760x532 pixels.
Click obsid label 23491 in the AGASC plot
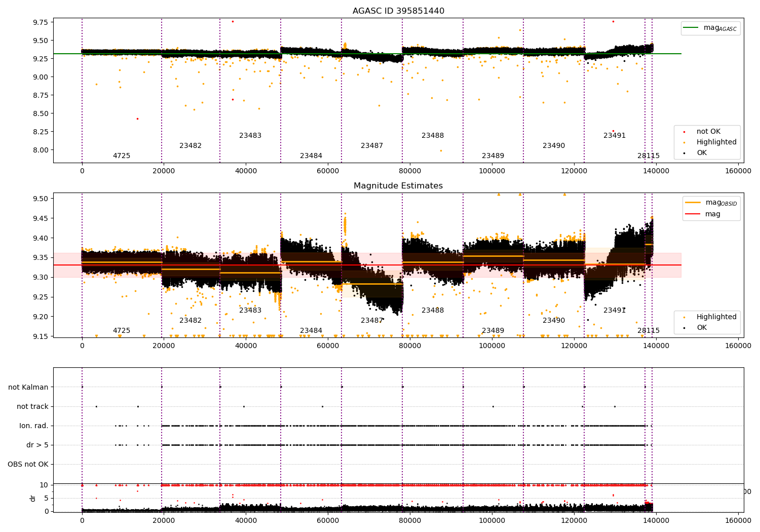[615, 136]
